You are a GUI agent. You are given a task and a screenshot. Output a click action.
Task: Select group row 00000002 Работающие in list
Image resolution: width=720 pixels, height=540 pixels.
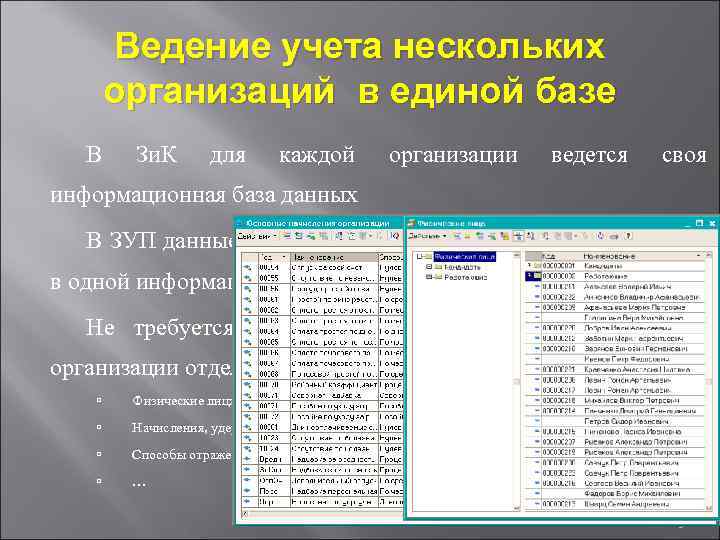pos(615,276)
